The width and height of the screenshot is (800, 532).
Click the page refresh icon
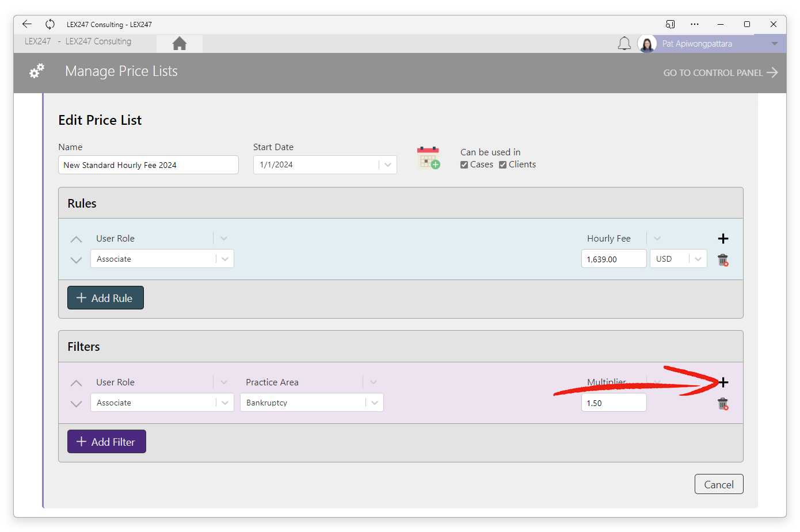(50, 24)
